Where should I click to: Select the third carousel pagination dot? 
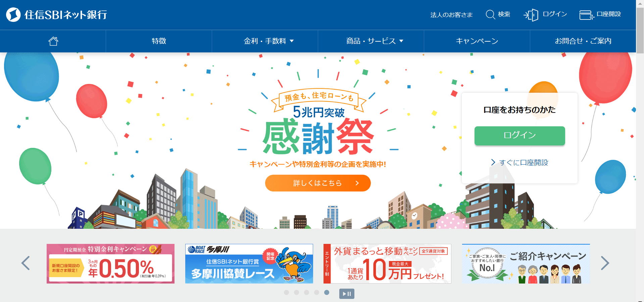pyautogui.click(x=306, y=293)
